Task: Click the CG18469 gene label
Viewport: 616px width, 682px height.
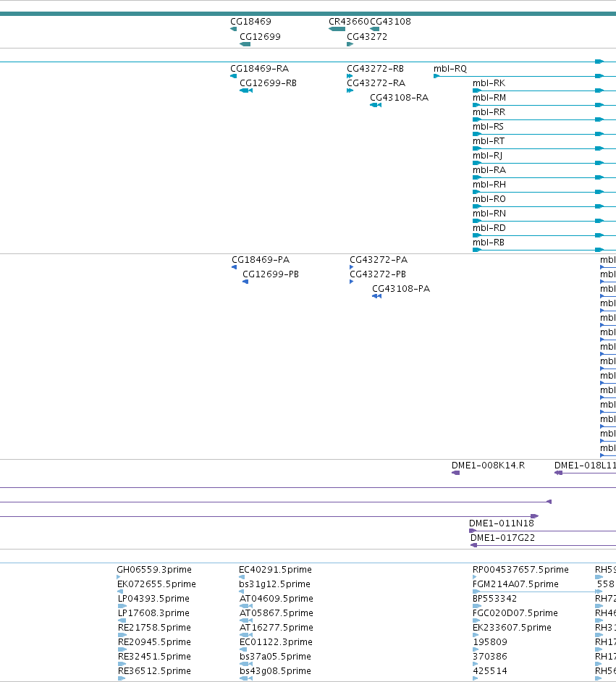Action: coord(251,21)
